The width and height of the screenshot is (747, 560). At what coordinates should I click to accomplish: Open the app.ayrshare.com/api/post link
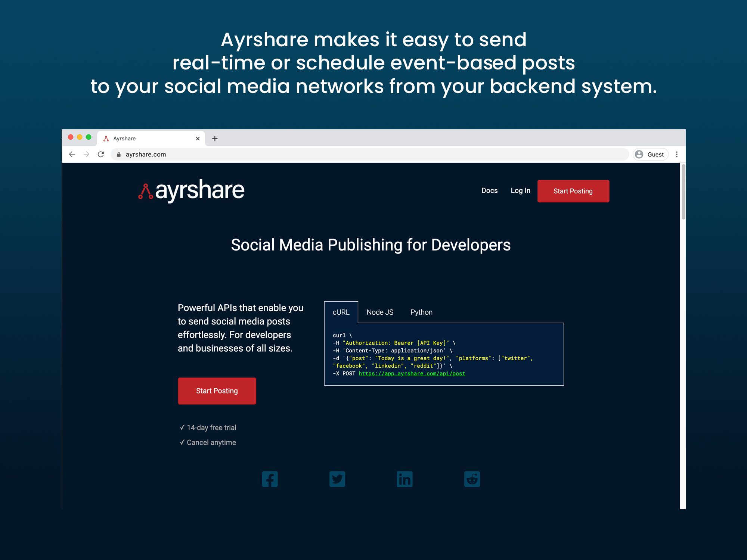click(x=412, y=373)
